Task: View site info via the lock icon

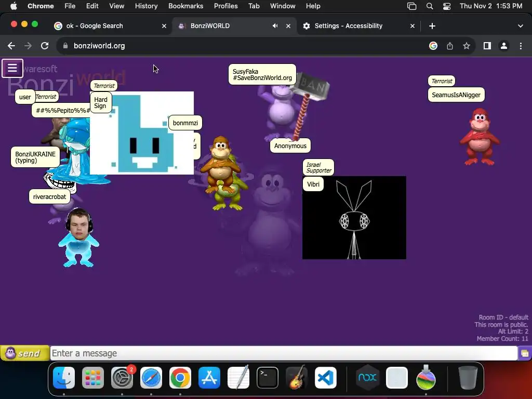Action: 65,46
